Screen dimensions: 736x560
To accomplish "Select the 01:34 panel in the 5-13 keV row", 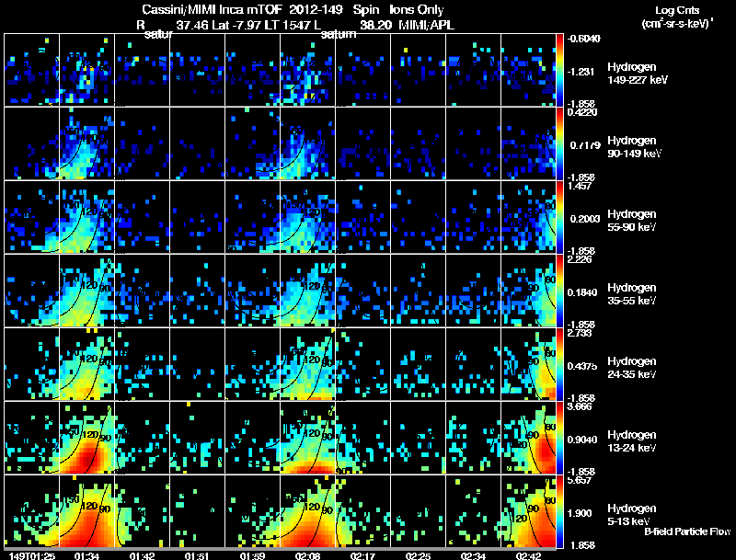I will (x=86, y=511).
